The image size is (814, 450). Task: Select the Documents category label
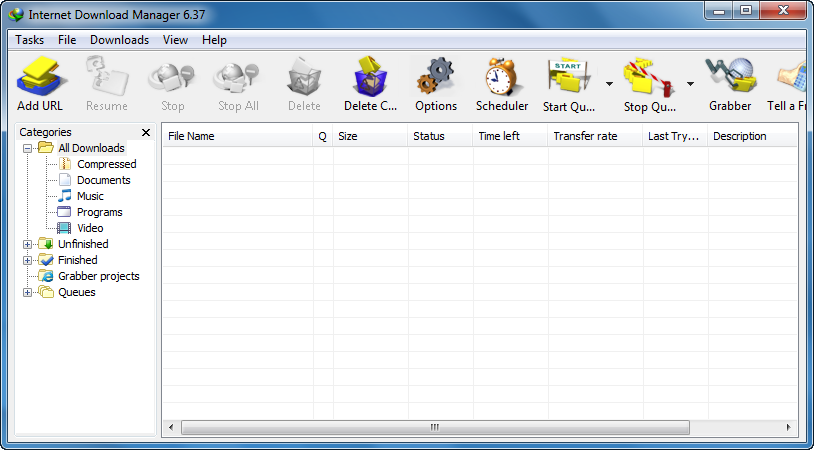[103, 180]
